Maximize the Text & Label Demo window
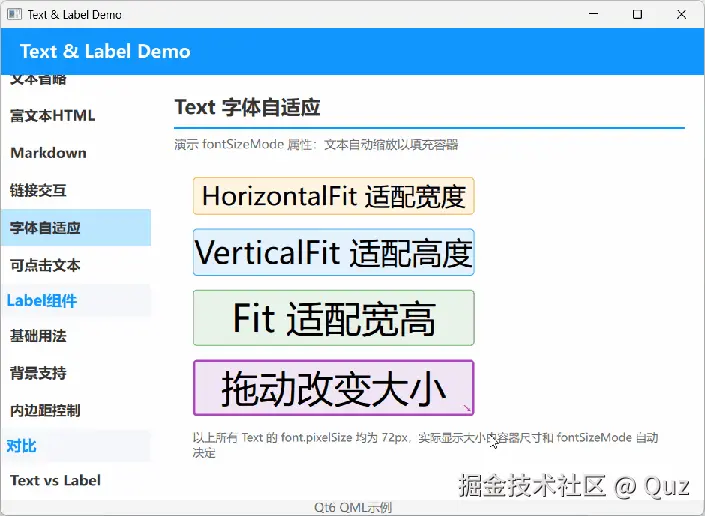The width and height of the screenshot is (705, 516). coord(637,14)
